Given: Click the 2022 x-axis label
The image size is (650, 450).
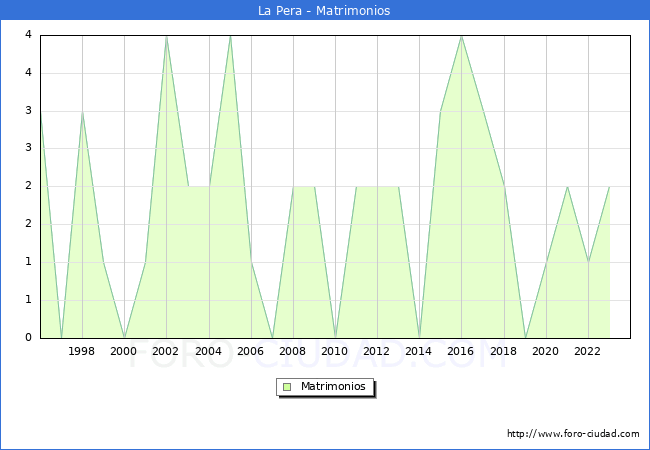Looking at the screenshot, I should [x=587, y=351].
